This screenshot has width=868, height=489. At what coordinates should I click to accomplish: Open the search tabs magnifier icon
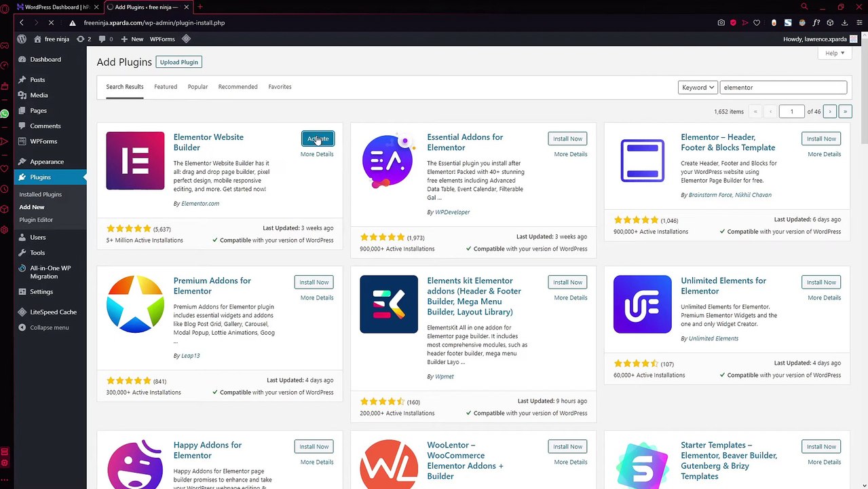(804, 7)
